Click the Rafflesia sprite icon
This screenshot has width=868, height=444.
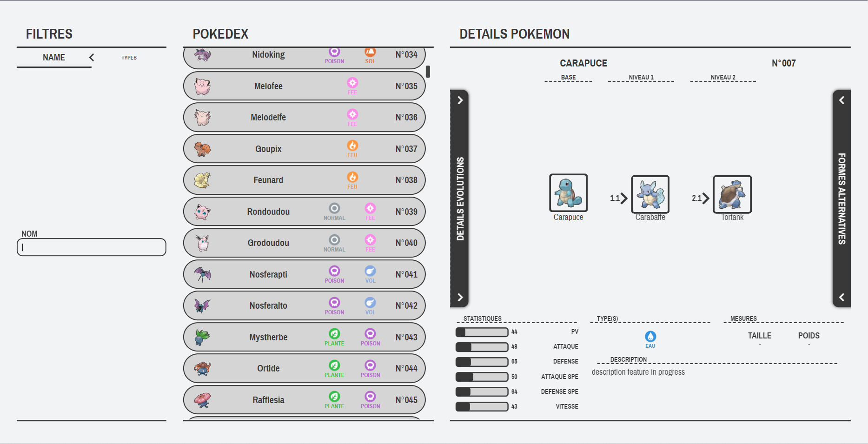pyautogui.click(x=202, y=400)
